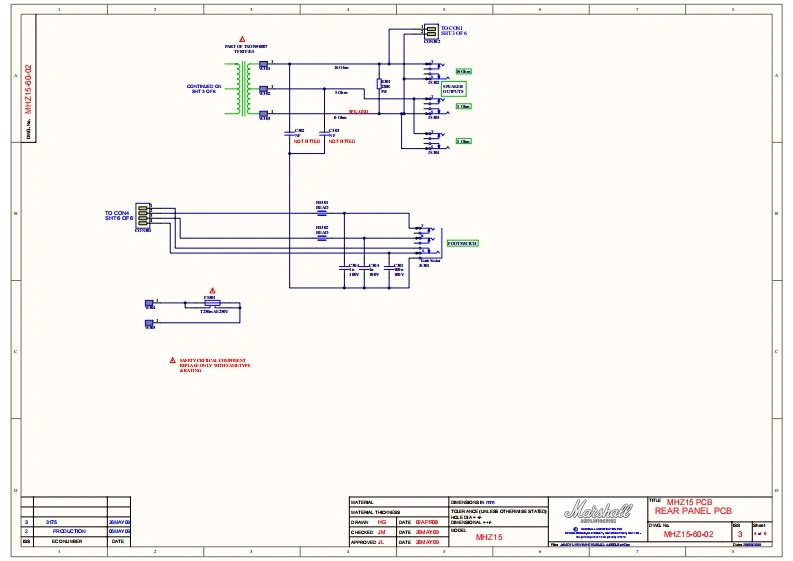793x561 pixels.
Task: Select the green 16 Ohm output label
Action: tap(464, 72)
